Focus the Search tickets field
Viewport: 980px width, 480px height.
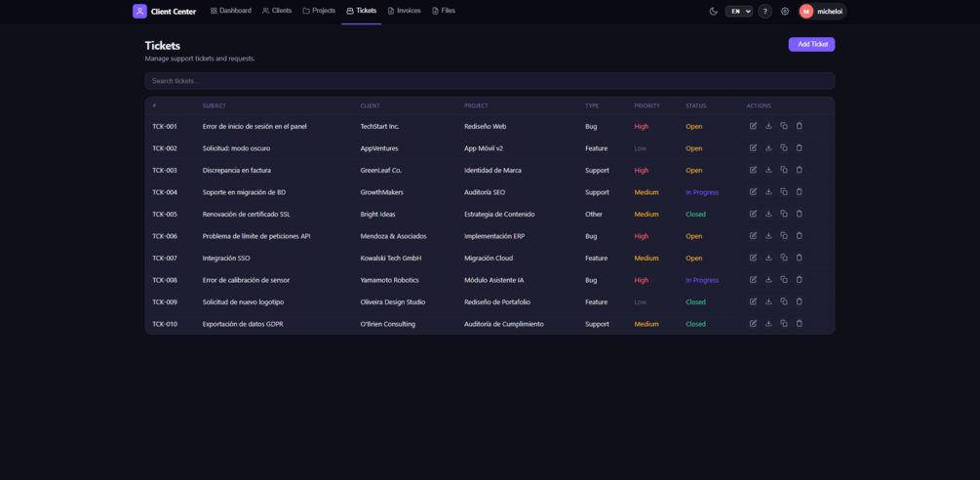pyautogui.click(x=490, y=81)
